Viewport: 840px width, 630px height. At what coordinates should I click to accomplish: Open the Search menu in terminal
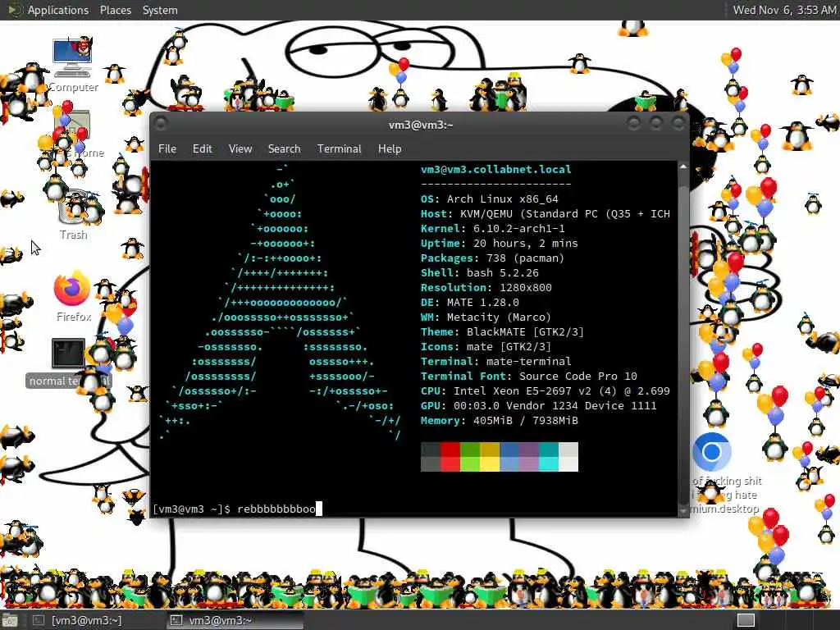(284, 149)
